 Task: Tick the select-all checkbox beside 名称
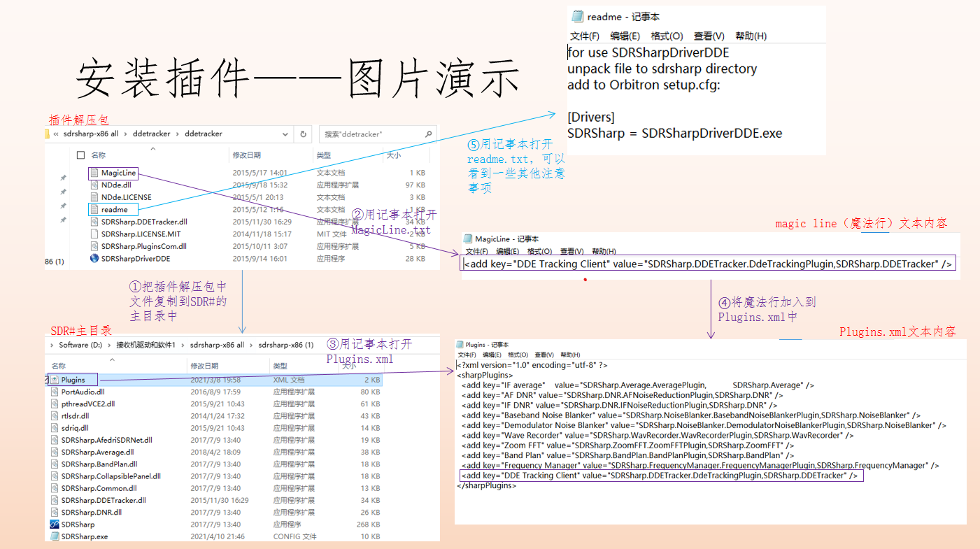point(80,155)
